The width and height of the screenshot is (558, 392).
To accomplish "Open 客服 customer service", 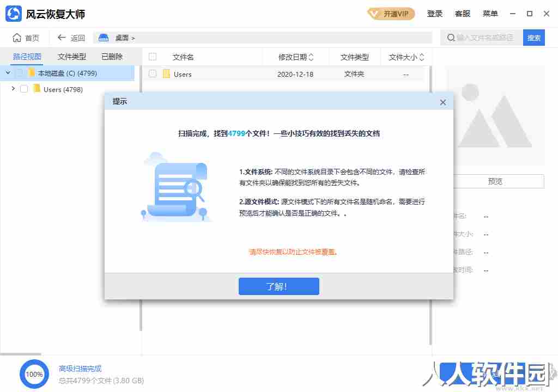I will pos(462,14).
